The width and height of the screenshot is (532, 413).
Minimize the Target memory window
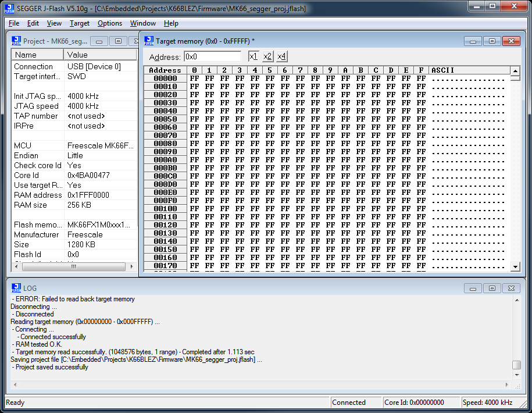pyautogui.click(x=473, y=41)
